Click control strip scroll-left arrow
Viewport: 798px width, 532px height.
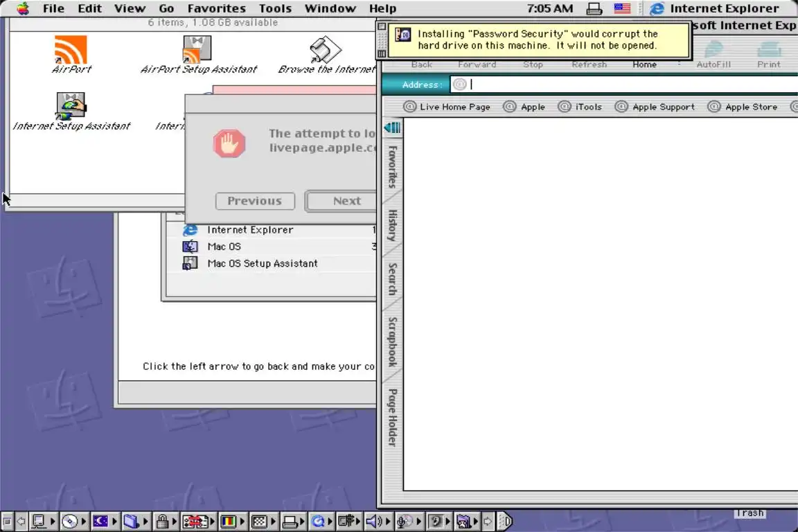21,522
